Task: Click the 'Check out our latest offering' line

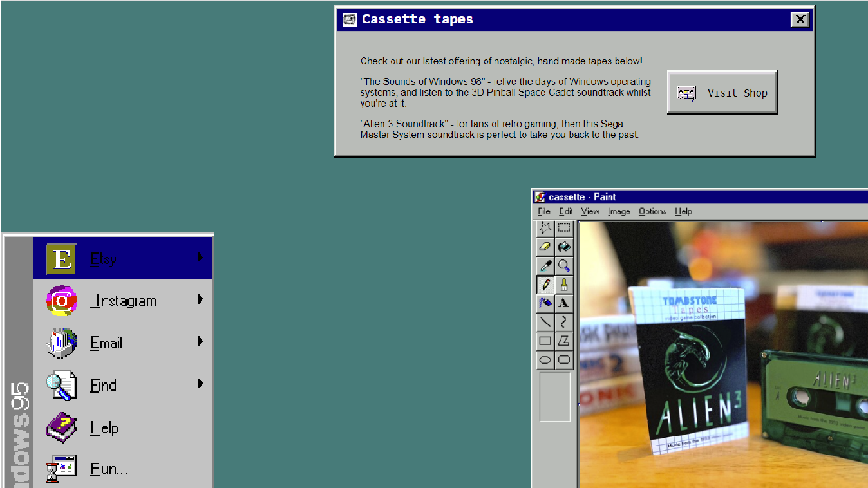Action: [x=501, y=61]
